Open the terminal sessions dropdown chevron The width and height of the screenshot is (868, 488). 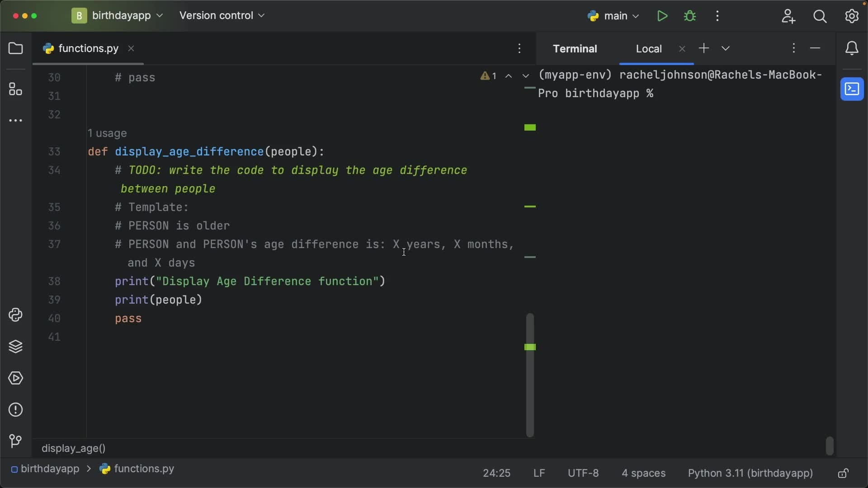[726, 48]
